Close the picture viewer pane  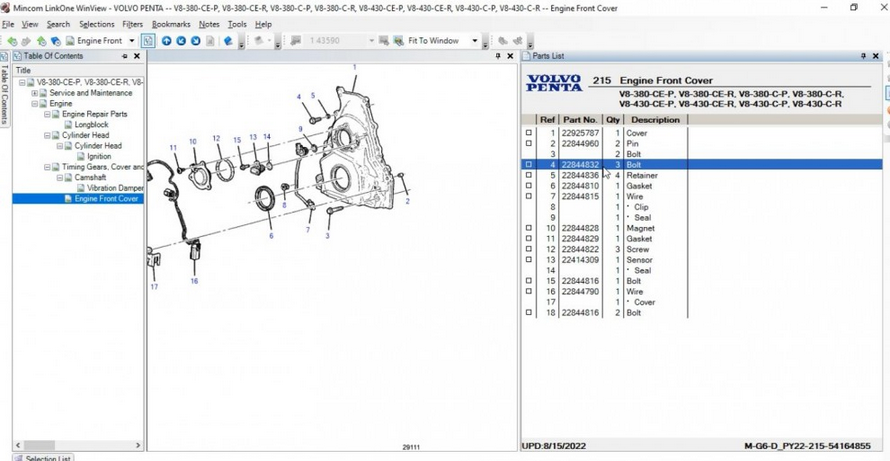tap(510, 56)
